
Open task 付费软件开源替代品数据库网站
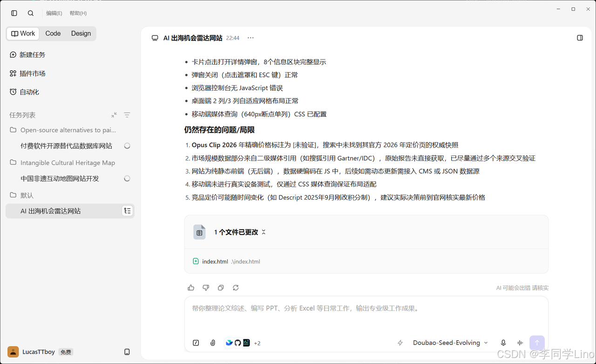pyautogui.click(x=66, y=146)
